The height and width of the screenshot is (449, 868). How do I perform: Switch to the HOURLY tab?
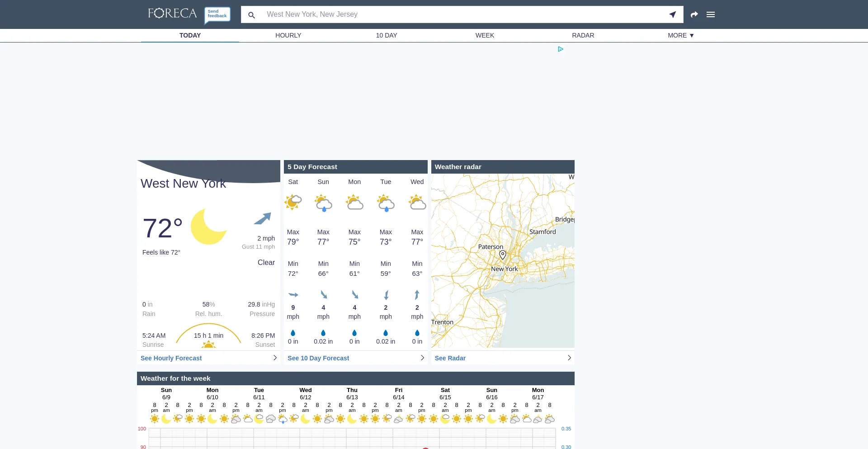point(288,35)
